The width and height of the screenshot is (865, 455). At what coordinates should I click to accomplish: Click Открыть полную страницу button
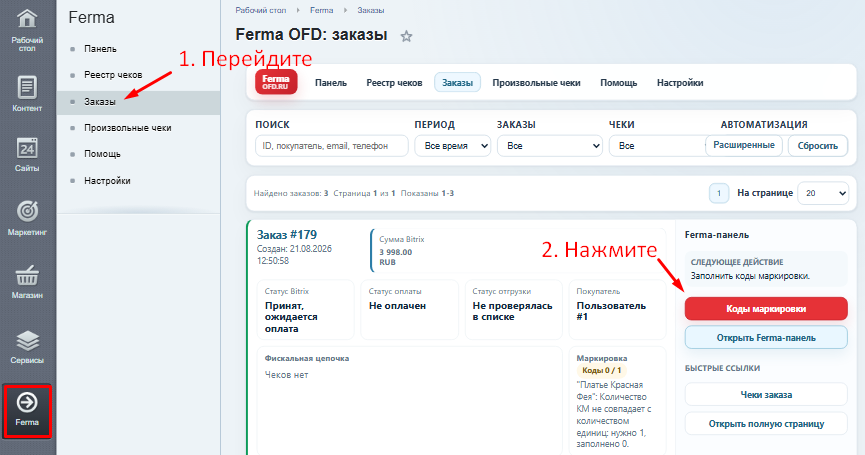[766, 424]
